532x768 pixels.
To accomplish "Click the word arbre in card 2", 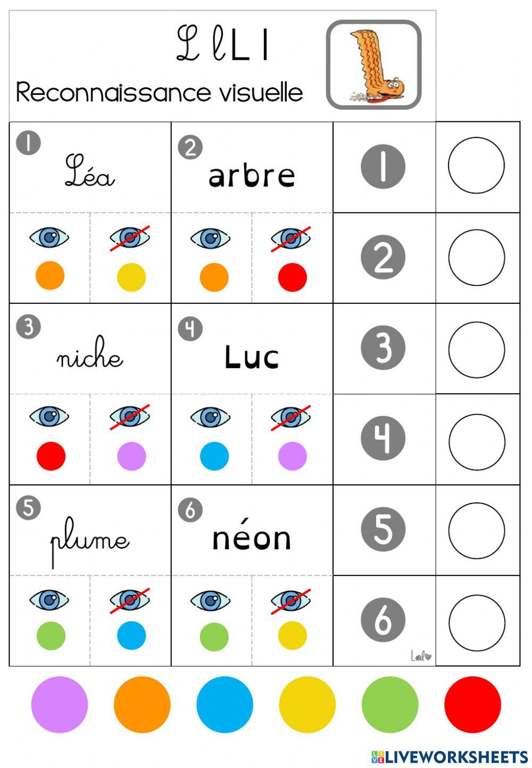I will pyautogui.click(x=252, y=176).
